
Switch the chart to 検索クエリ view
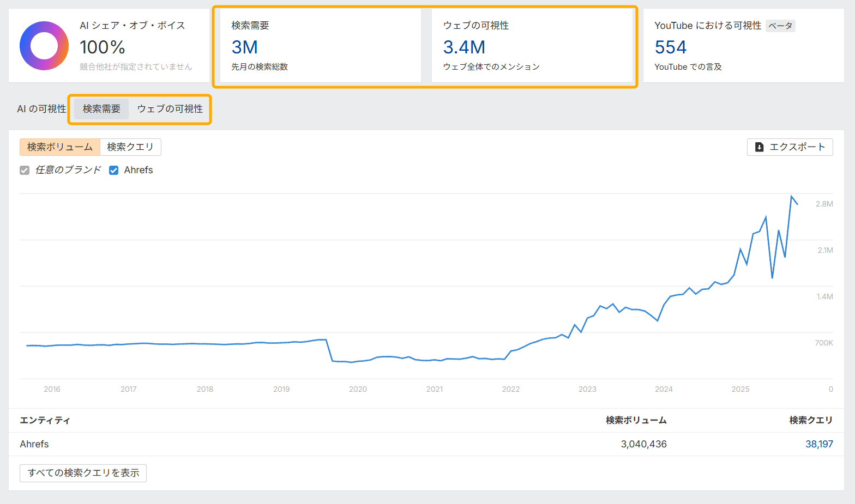(x=130, y=147)
